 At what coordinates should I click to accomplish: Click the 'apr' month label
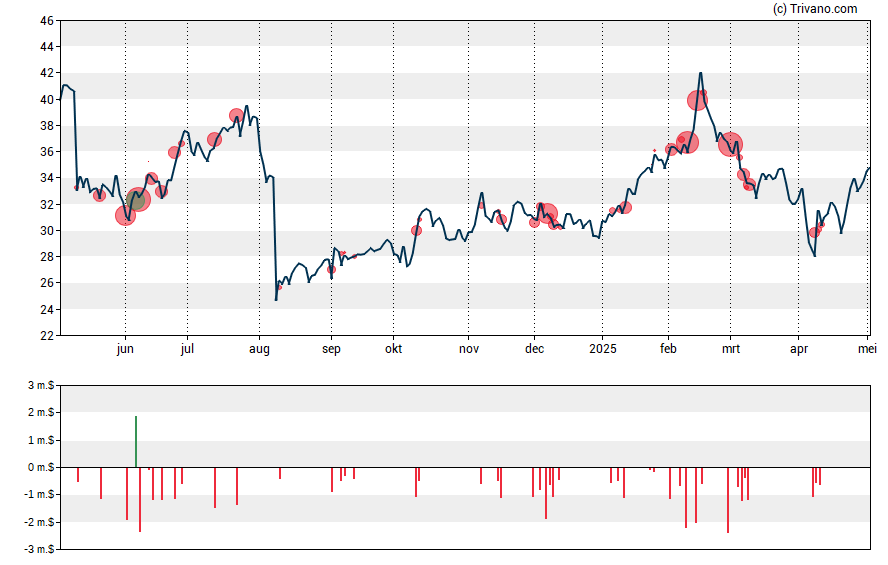point(799,349)
